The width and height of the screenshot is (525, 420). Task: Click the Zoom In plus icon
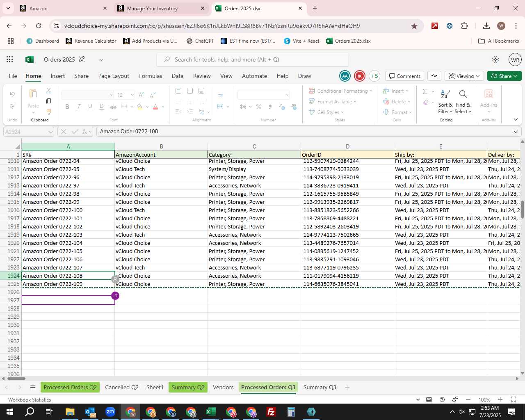click(x=500, y=399)
